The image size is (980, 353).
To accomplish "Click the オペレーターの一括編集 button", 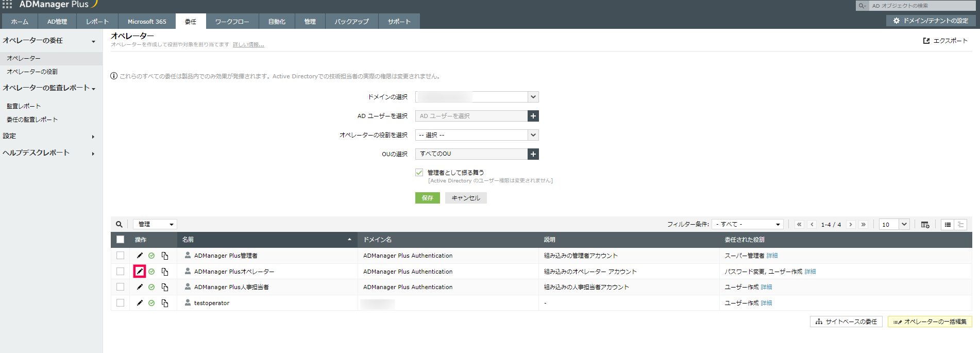I will point(930,322).
